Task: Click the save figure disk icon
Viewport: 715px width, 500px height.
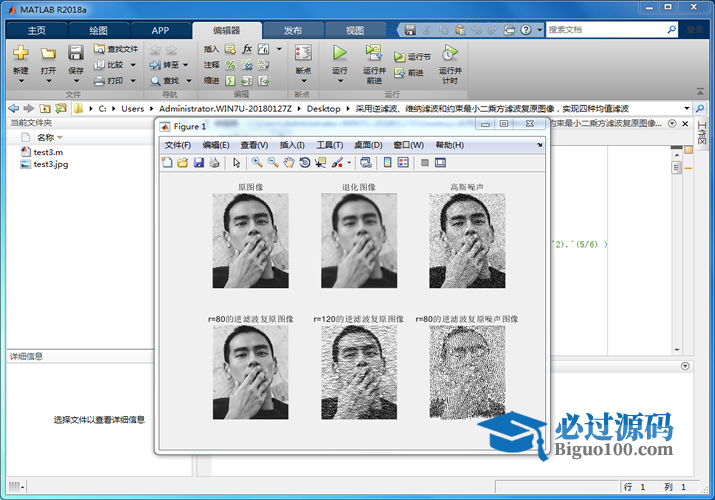Action: [x=199, y=163]
